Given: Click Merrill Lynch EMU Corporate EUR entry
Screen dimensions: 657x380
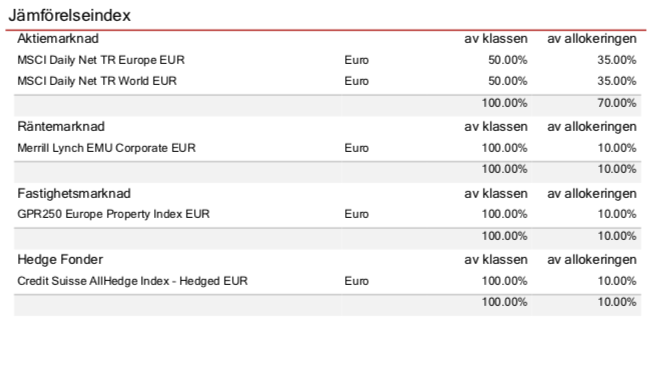Looking at the screenshot, I should tap(106, 148).
